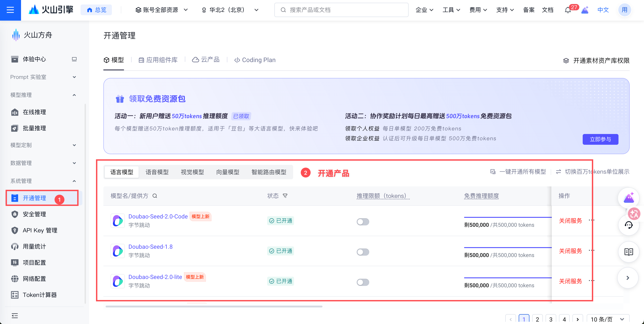This screenshot has height=324, width=644.
Task: Open the floating AI assistant button
Action: pyautogui.click(x=629, y=198)
